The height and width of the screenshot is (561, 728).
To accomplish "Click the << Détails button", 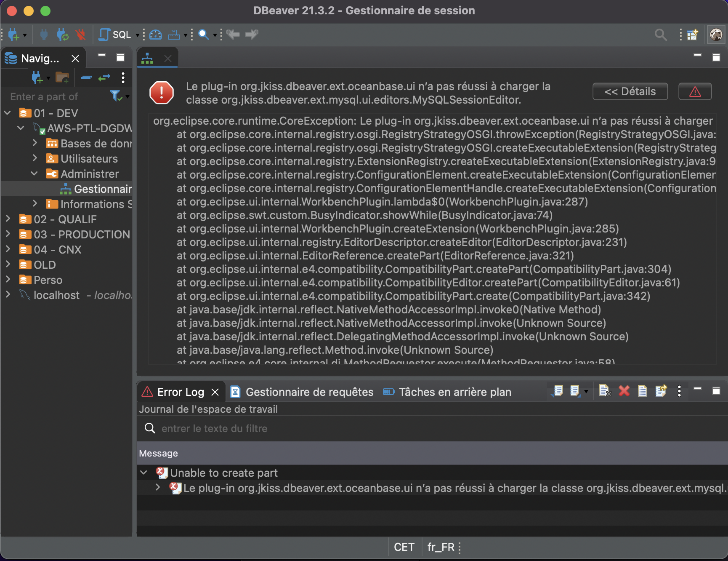I will click(x=630, y=91).
